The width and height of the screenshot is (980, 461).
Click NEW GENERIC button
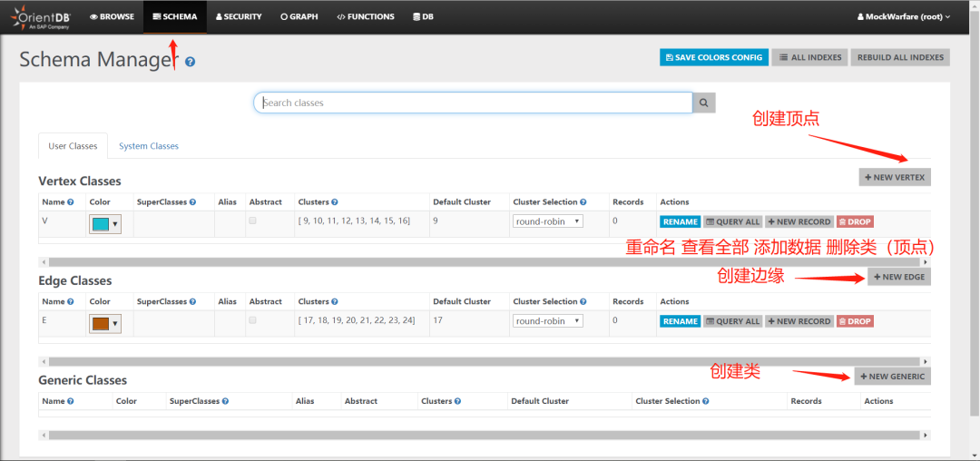(x=893, y=377)
